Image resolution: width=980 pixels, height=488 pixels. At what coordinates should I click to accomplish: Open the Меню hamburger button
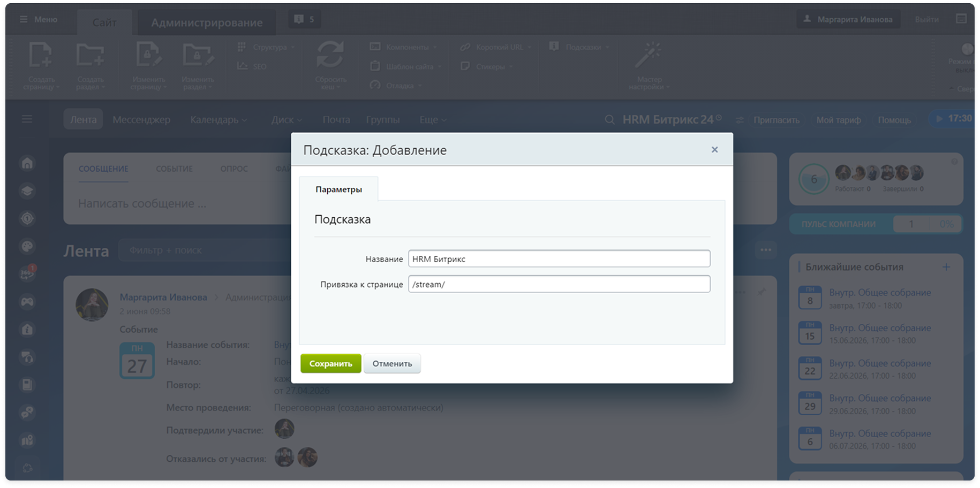click(x=38, y=19)
